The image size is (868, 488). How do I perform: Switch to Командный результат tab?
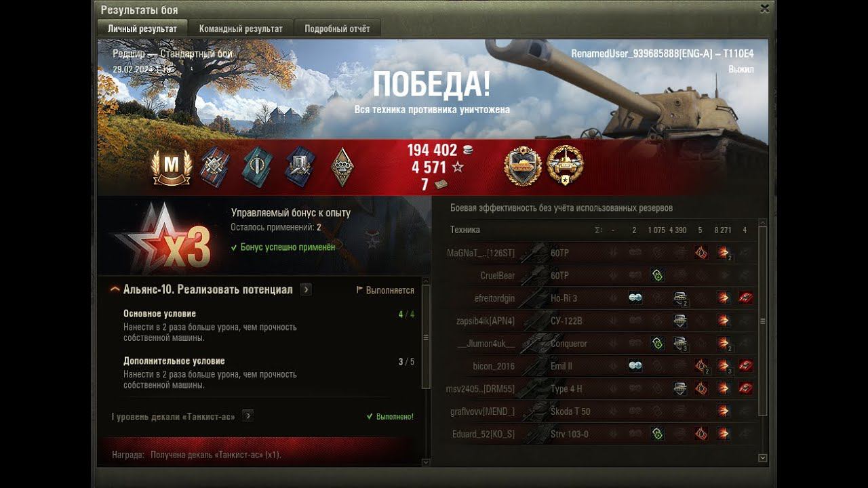(241, 28)
